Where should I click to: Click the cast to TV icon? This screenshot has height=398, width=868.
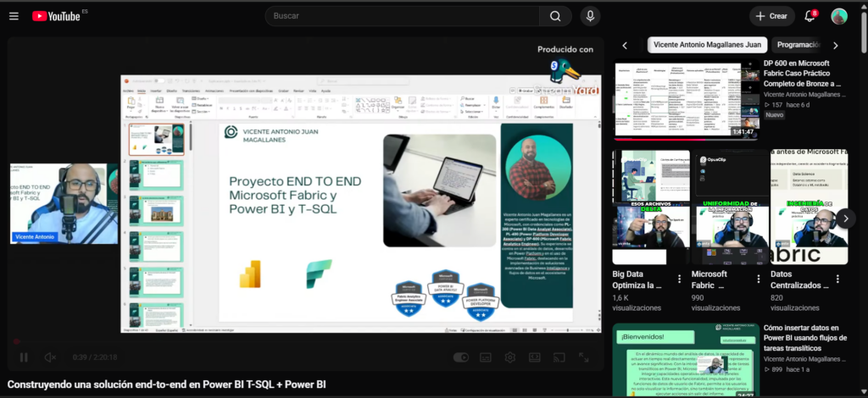click(559, 357)
